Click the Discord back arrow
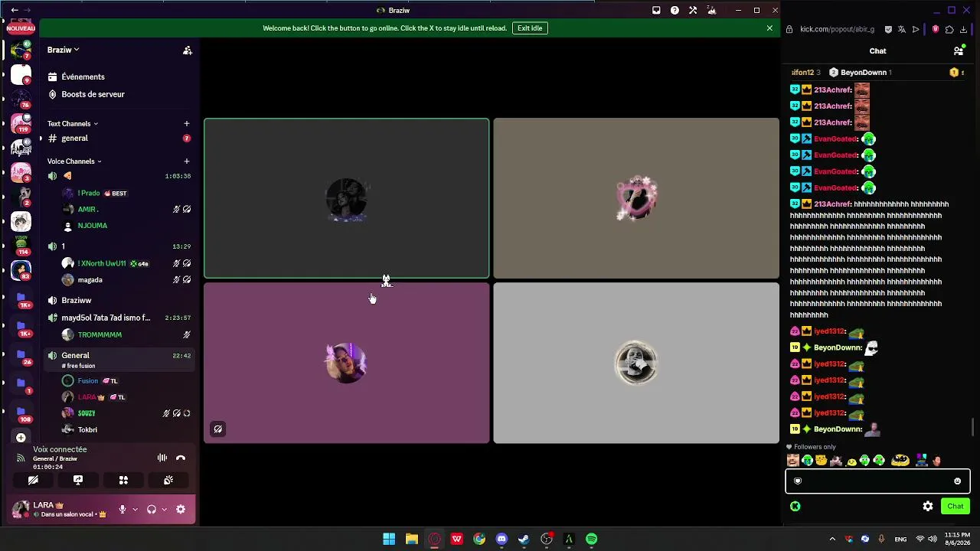Viewport: 980px width, 551px height. [14, 10]
